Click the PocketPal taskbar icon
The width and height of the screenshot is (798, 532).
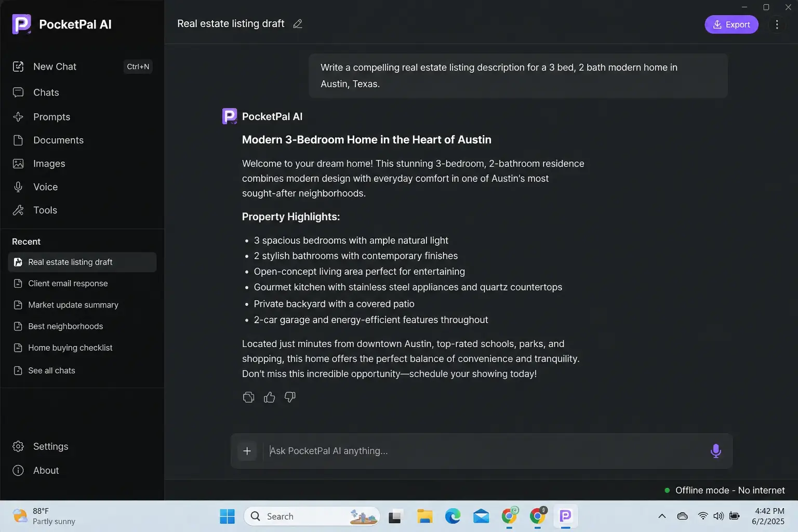pos(565,516)
